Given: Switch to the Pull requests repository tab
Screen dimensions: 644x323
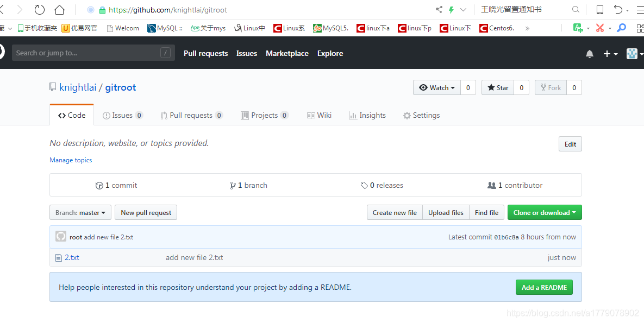Looking at the screenshot, I should click(191, 115).
